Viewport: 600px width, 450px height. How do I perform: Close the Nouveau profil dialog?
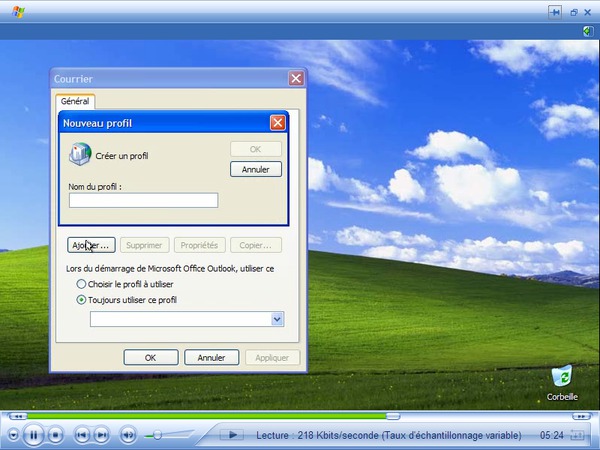[x=277, y=123]
